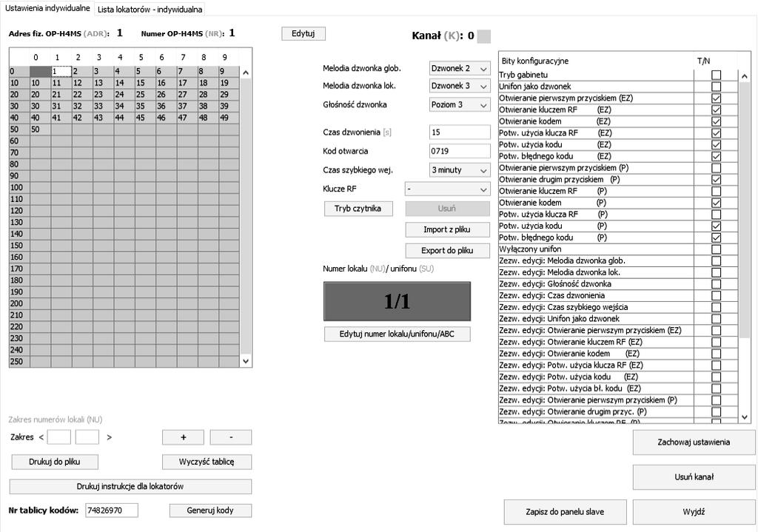Click column header 5 in grid
758x532 pixels.
pos(141,57)
